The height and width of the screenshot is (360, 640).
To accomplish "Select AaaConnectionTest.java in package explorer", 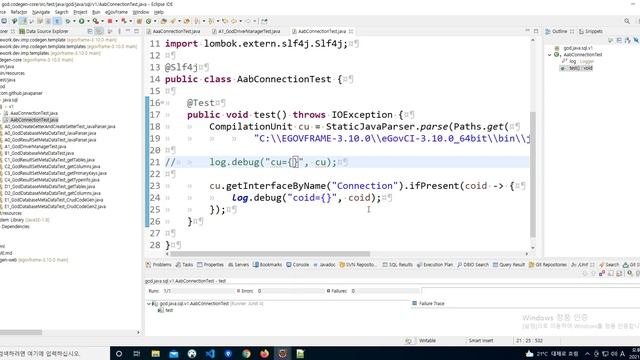I will 34,113.
